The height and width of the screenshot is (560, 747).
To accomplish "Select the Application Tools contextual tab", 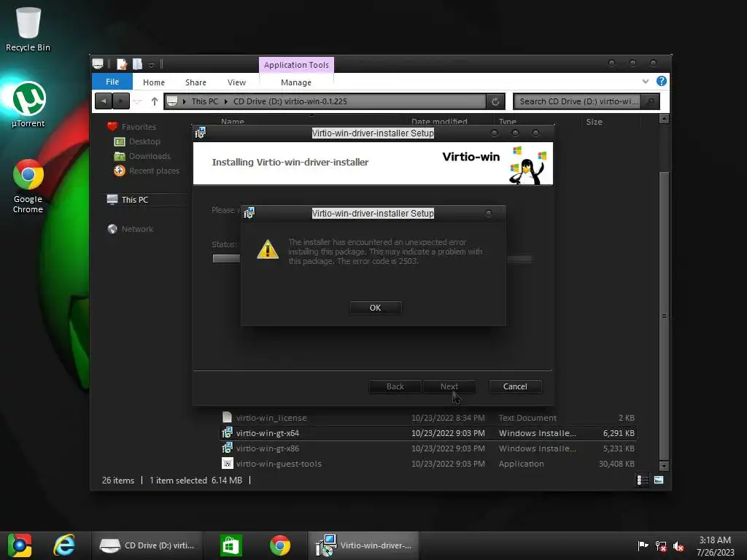I will click(296, 65).
